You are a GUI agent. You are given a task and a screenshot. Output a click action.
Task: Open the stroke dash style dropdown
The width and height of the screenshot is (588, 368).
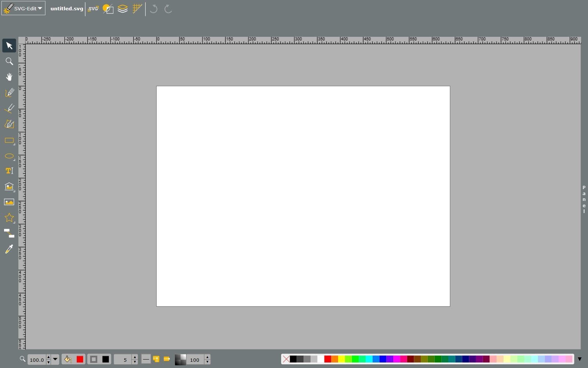coord(146,359)
